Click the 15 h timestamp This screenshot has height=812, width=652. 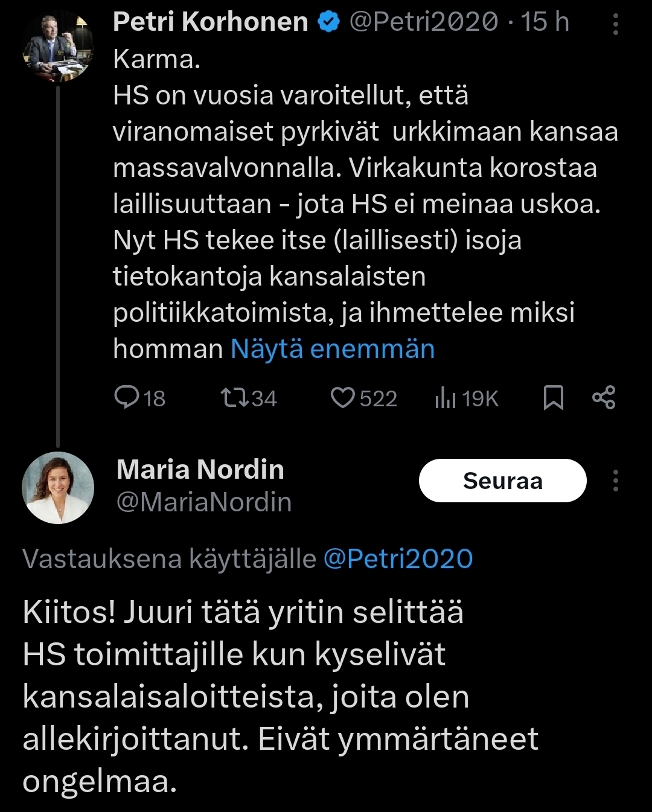[545, 23]
